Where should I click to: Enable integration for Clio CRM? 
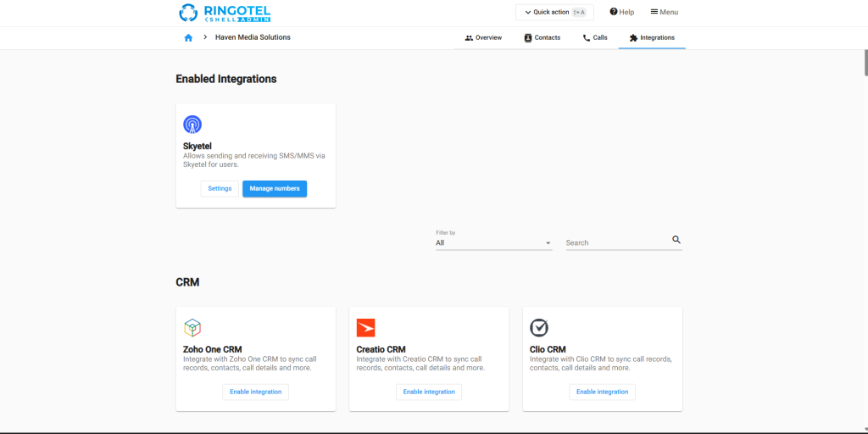[x=602, y=392]
